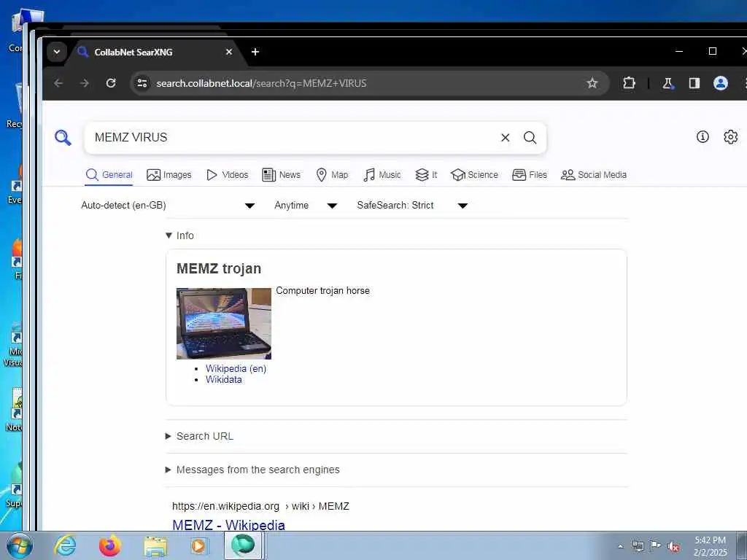Submit search with magnifier button
The height and width of the screenshot is (560, 747).
530,138
